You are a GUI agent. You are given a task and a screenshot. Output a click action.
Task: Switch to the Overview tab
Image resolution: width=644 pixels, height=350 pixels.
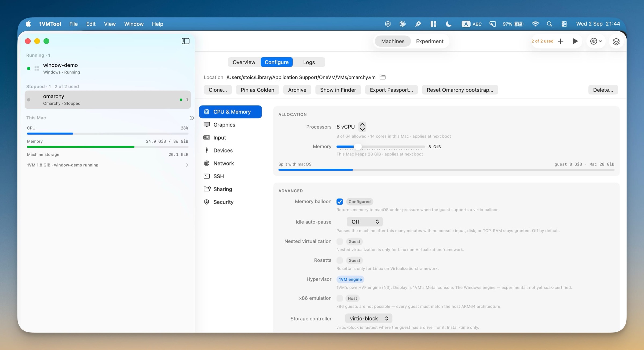click(244, 62)
